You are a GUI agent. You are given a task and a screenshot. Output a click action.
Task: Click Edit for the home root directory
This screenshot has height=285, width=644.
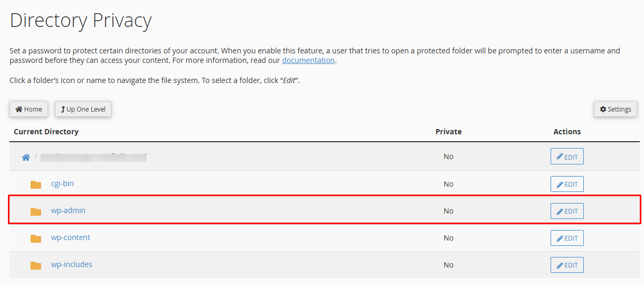(567, 157)
